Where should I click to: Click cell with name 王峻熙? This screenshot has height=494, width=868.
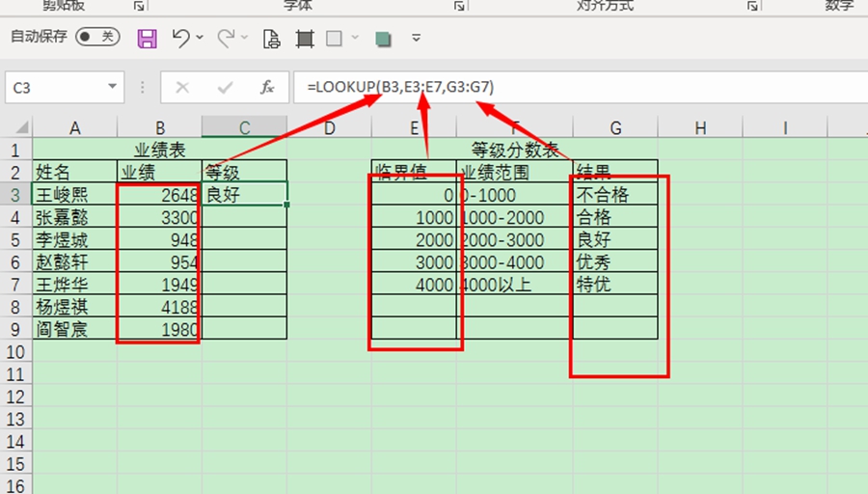tap(74, 194)
